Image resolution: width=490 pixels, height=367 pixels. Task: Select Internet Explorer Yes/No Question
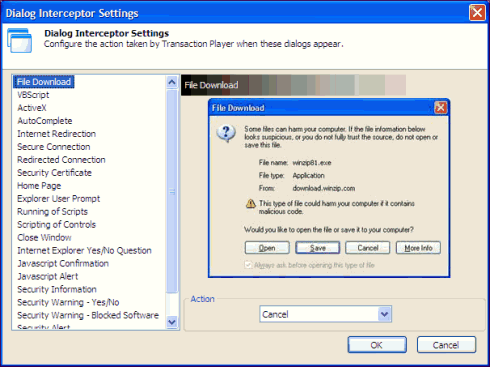click(84, 251)
